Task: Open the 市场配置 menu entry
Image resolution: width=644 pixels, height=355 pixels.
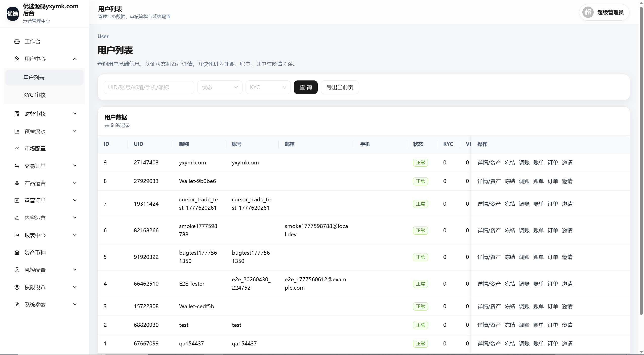Action: tap(44, 149)
